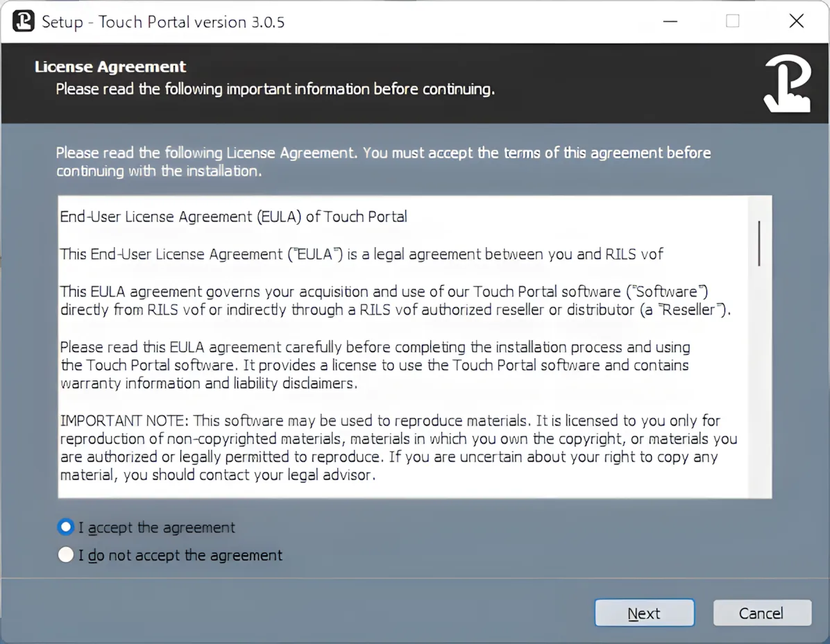Click the "Setup - Touch Portal version 3.0.5" title
Image resolution: width=830 pixels, height=644 pixels.
pyautogui.click(x=163, y=22)
